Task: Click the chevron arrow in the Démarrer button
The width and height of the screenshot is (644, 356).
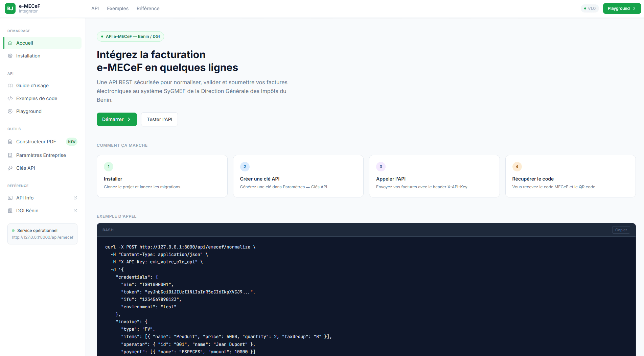Action: 129,119
